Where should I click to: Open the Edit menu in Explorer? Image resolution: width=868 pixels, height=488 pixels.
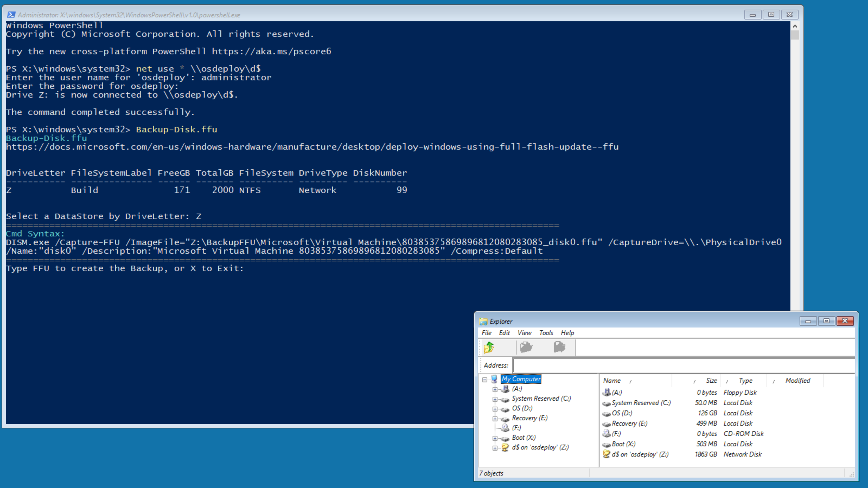[x=504, y=333]
